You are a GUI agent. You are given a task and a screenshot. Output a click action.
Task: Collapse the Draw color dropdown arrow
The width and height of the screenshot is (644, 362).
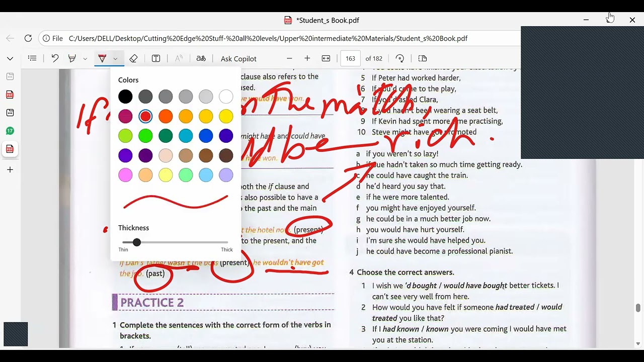(115, 59)
